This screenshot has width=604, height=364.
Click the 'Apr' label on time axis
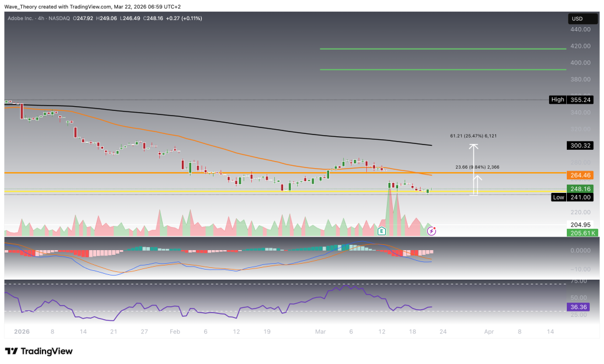(489, 332)
